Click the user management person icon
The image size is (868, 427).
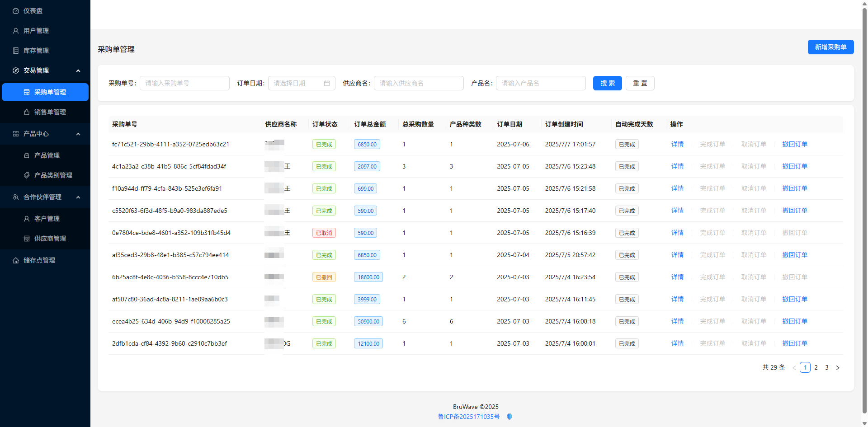(16, 31)
